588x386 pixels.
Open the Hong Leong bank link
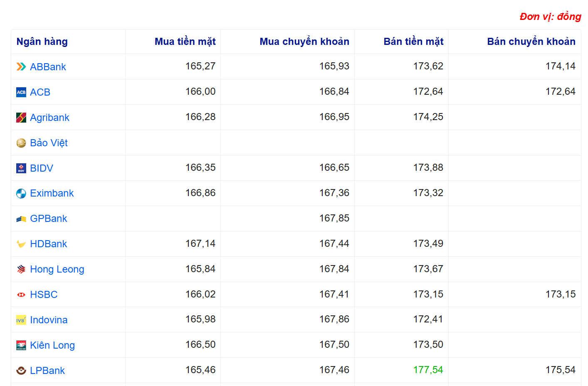pos(57,269)
